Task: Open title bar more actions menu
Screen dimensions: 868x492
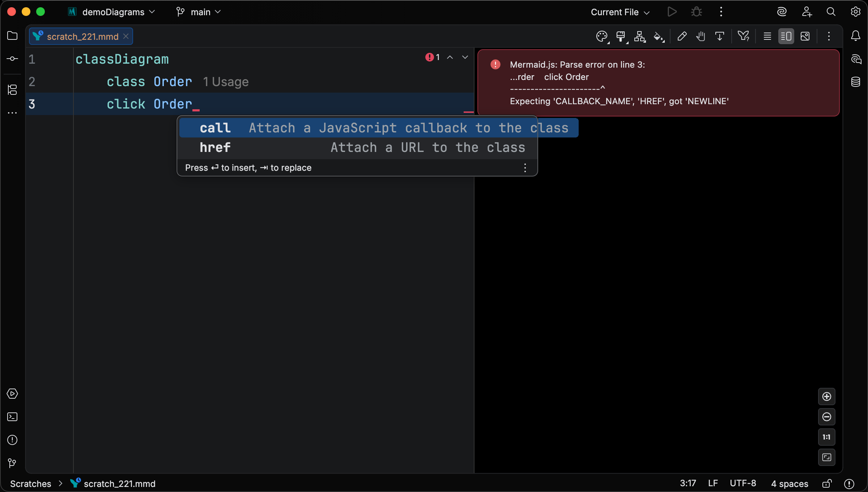Action: point(721,12)
